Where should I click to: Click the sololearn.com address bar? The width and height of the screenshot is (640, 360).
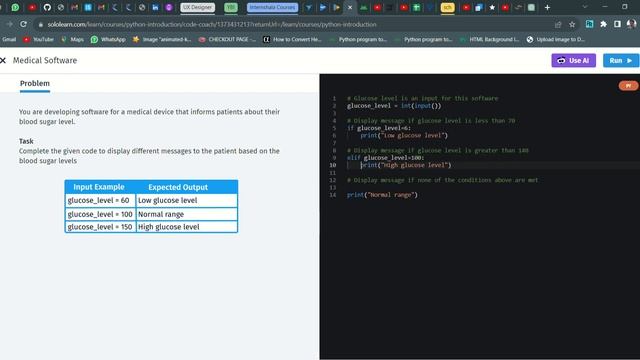click(212, 24)
